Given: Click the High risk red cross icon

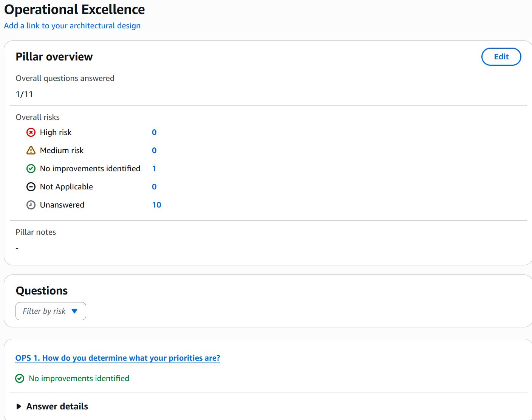Looking at the screenshot, I should (31, 132).
